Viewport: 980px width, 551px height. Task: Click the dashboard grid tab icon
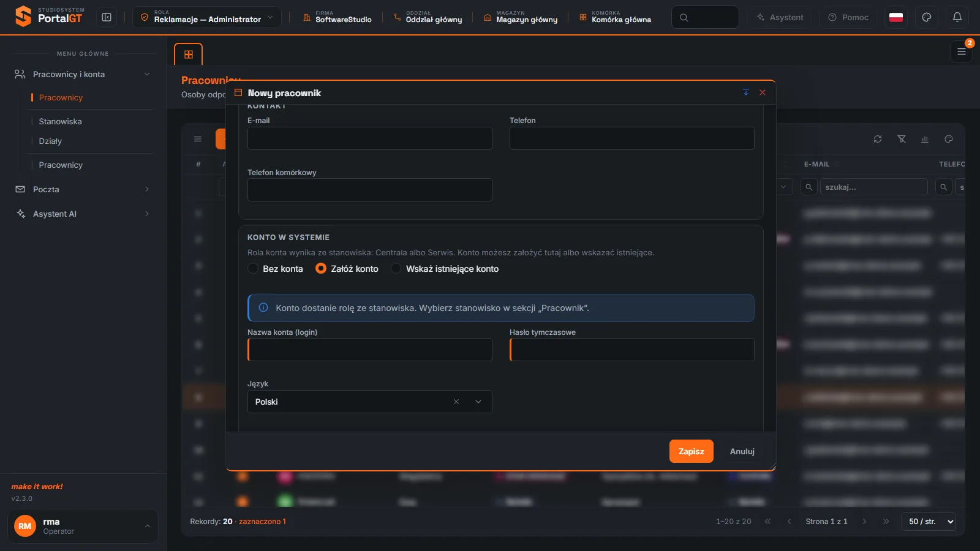189,54
